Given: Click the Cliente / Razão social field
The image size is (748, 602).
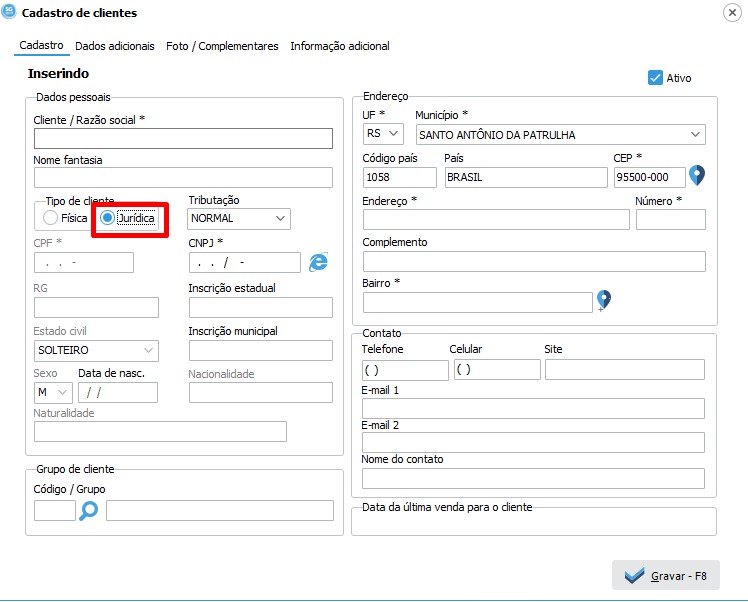Looking at the screenshot, I should [x=183, y=139].
